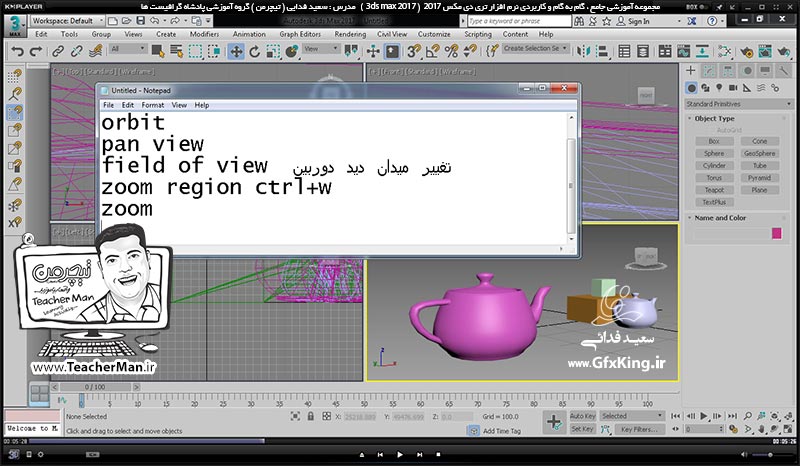Open the Modify panel tab
Screen dimensions: 800x466
(x=709, y=71)
